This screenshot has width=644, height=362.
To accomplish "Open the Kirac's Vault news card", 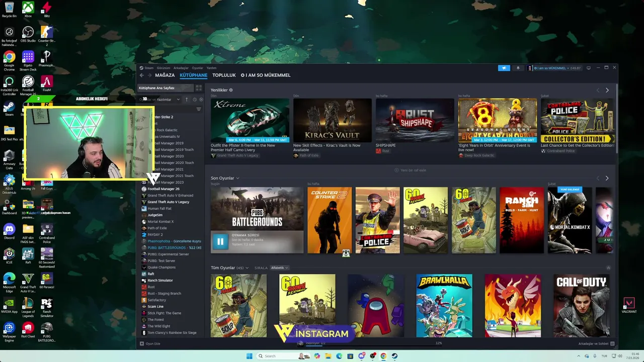I will [332, 120].
